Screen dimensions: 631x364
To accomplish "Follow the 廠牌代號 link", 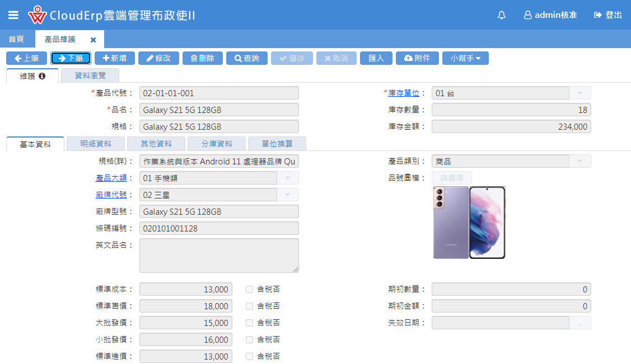I will (x=111, y=195).
